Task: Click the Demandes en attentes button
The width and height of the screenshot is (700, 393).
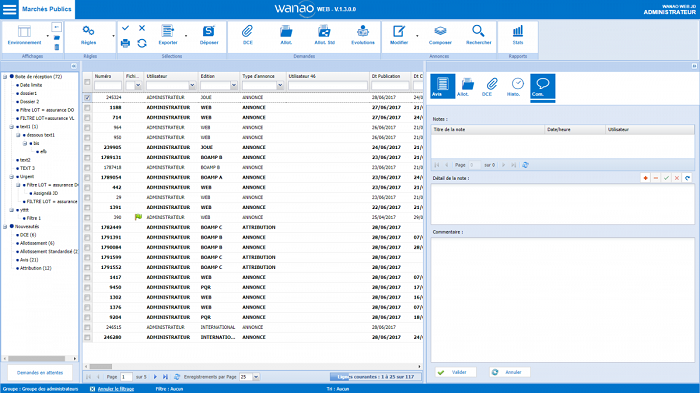Action: (x=40, y=372)
